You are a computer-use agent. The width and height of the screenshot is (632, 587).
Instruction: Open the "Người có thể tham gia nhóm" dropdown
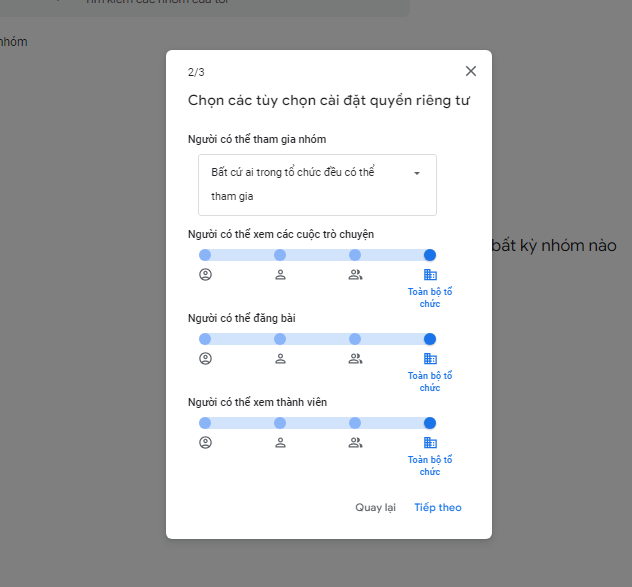coord(317,184)
